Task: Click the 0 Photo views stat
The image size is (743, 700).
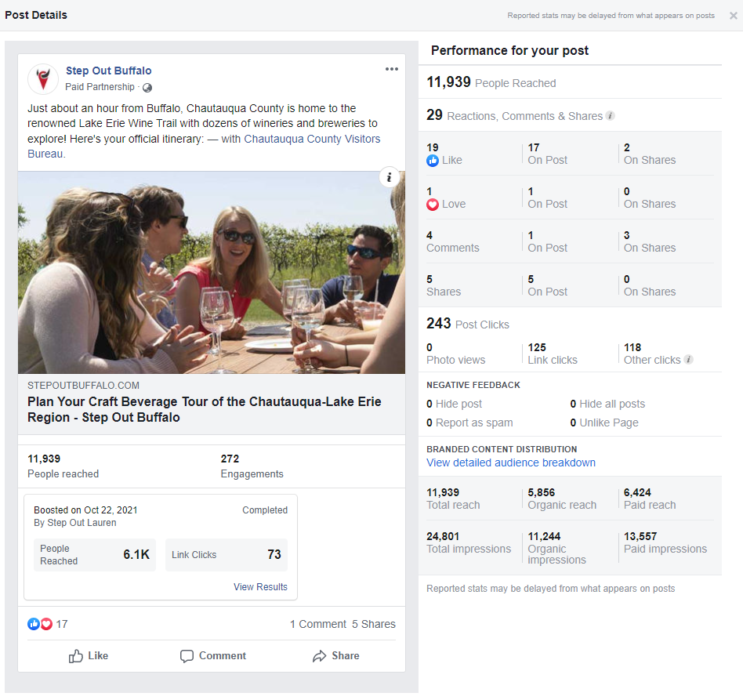Action: (456, 354)
